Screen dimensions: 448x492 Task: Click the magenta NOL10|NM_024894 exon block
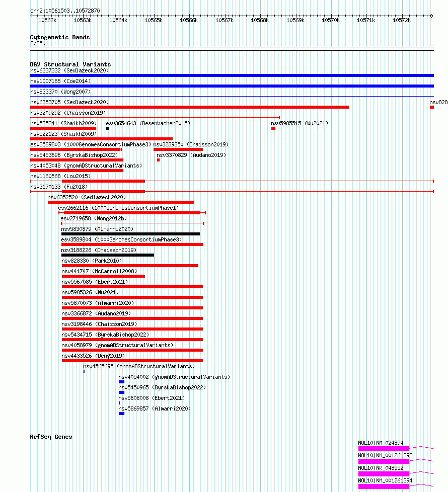click(x=384, y=449)
